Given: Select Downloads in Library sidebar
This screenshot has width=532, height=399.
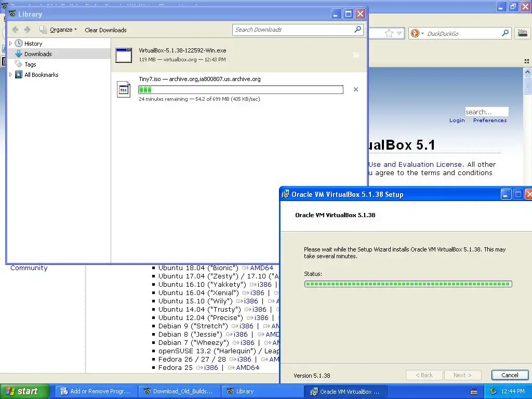Looking at the screenshot, I should coord(38,54).
